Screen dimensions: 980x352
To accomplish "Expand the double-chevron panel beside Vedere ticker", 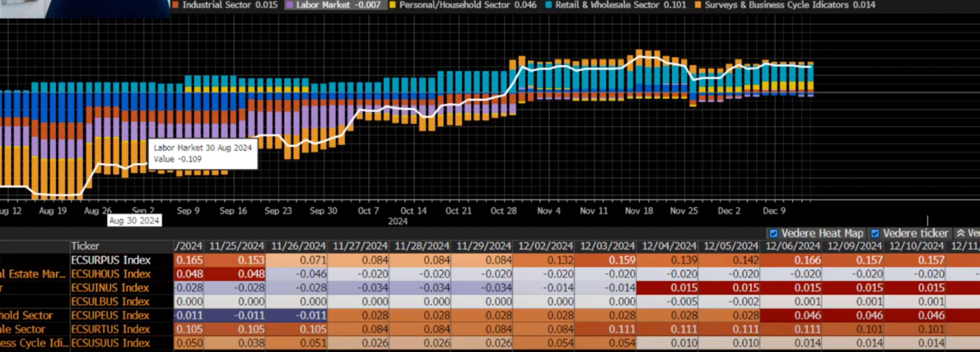I will coord(960,233).
